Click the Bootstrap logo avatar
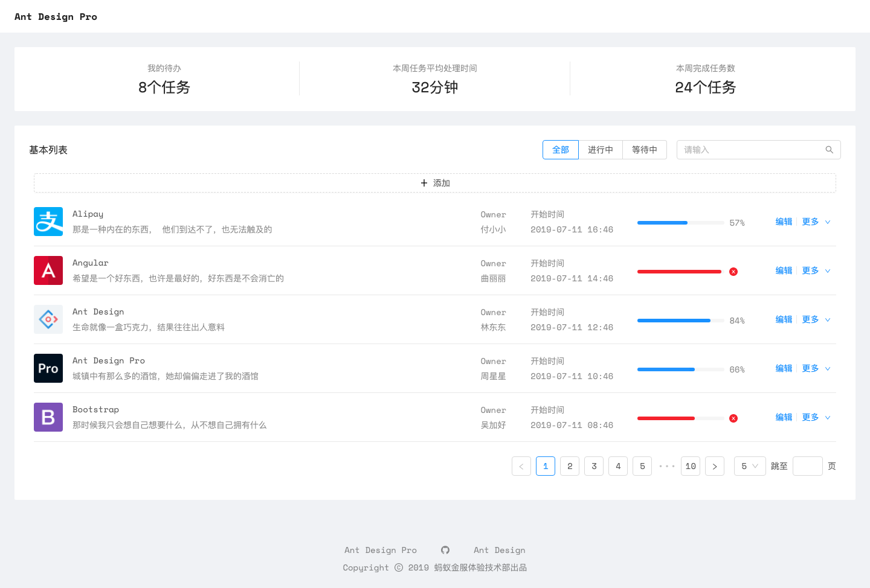Screen dimensions: 870x588 click(48, 417)
